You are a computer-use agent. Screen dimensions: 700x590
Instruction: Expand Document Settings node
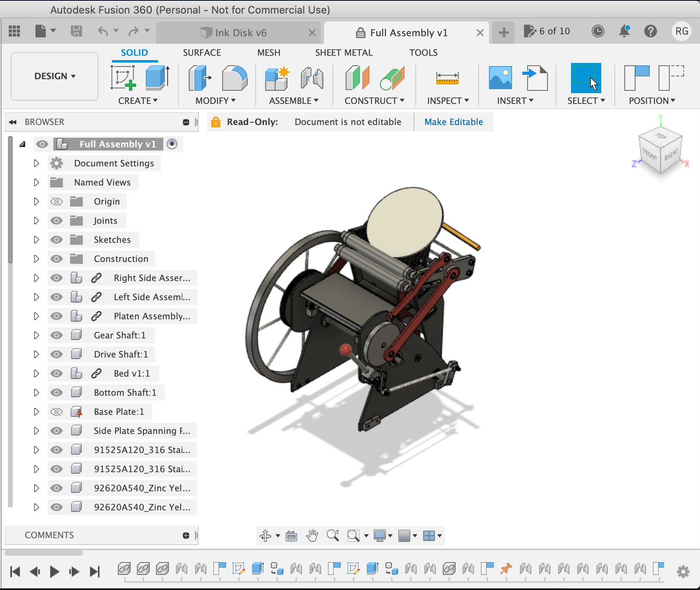[36, 163]
